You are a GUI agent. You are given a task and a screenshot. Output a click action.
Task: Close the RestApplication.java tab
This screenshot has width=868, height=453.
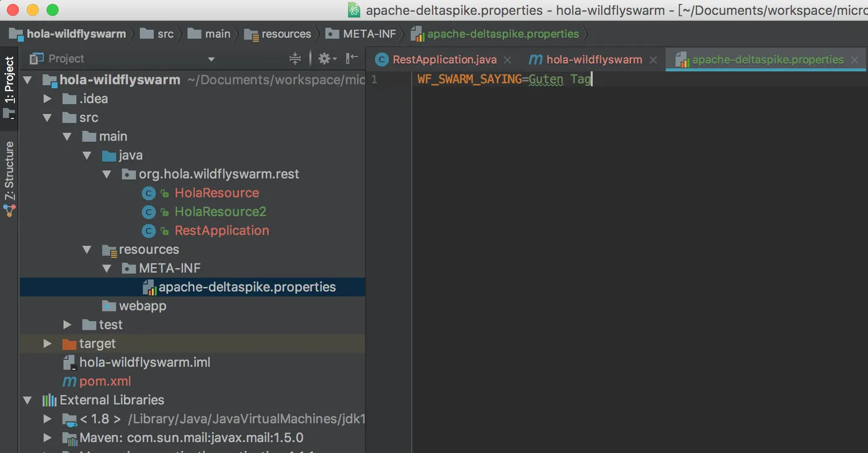(507, 60)
